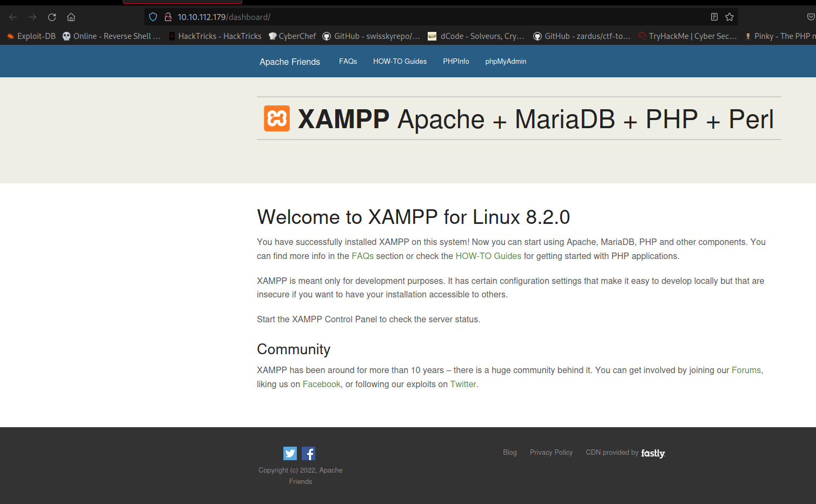Open the Blog footer link
The height and width of the screenshot is (504, 816).
click(510, 453)
